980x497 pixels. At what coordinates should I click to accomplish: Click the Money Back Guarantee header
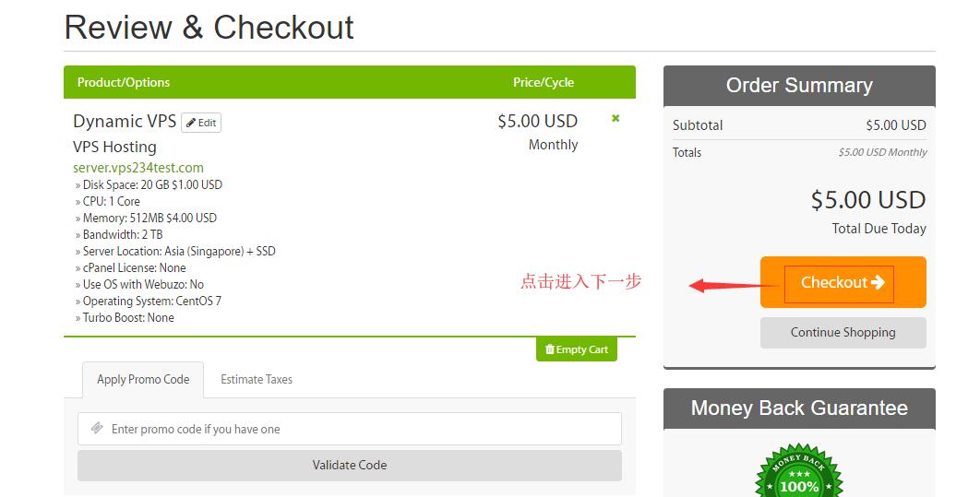point(799,408)
